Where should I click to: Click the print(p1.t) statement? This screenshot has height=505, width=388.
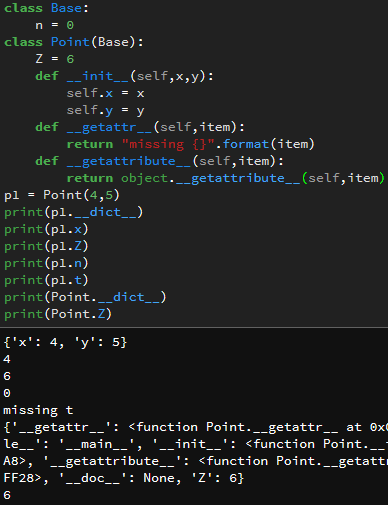tap(46, 280)
